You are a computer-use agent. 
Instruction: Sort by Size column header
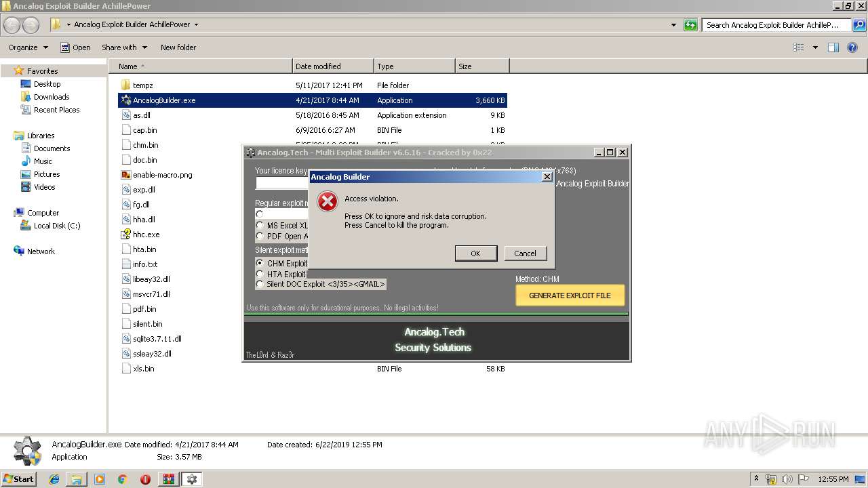[482, 66]
